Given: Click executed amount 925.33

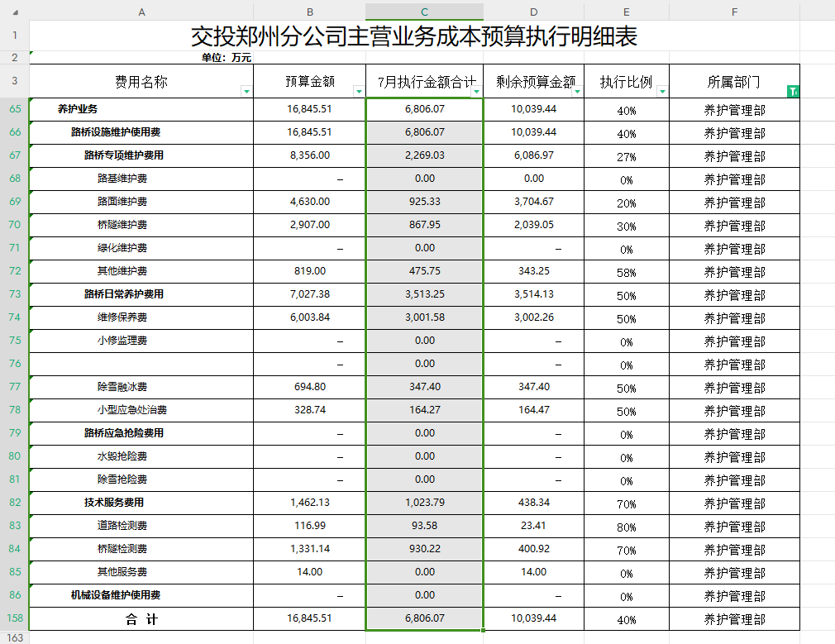Looking at the screenshot, I should 424,202.
